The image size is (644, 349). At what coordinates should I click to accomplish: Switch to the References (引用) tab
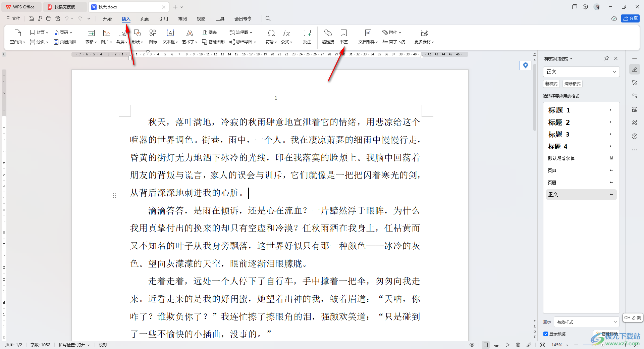[x=164, y=19]
